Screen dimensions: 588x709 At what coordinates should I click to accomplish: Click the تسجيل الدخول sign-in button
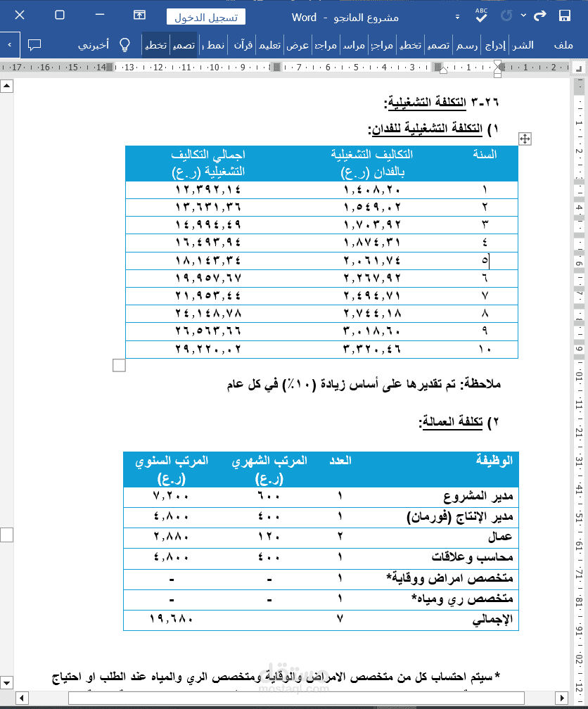[206, 17]
